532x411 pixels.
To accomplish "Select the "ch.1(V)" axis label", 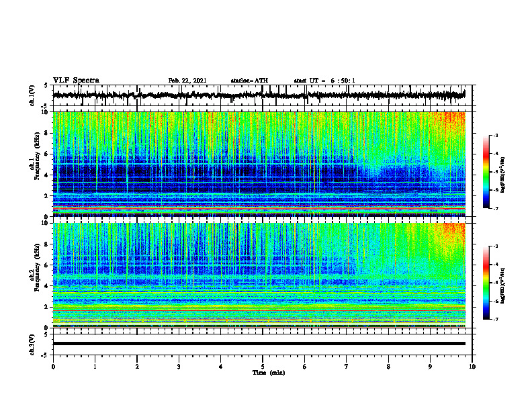I will (x=32, y=95).
